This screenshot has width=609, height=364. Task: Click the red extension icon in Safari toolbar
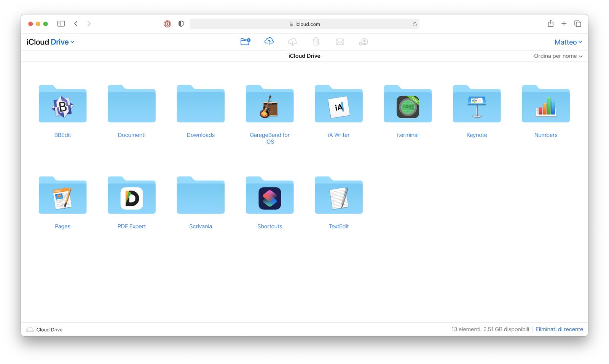point(167,24)
